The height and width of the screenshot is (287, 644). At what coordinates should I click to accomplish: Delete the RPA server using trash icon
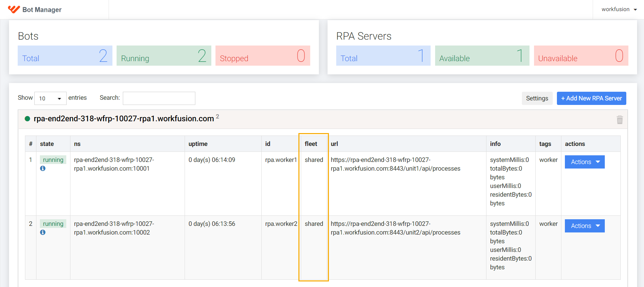point(620,120)
